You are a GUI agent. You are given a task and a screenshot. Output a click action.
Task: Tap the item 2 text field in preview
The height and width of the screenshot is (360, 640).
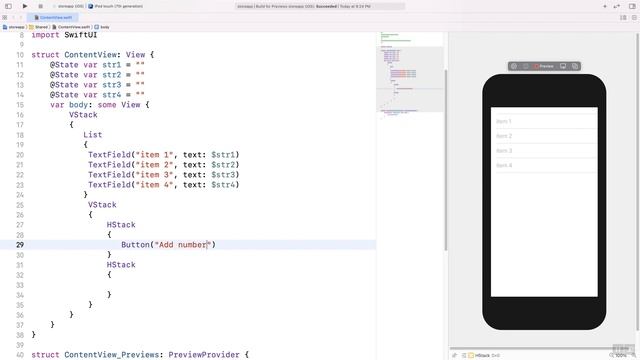tap(544, 136)
